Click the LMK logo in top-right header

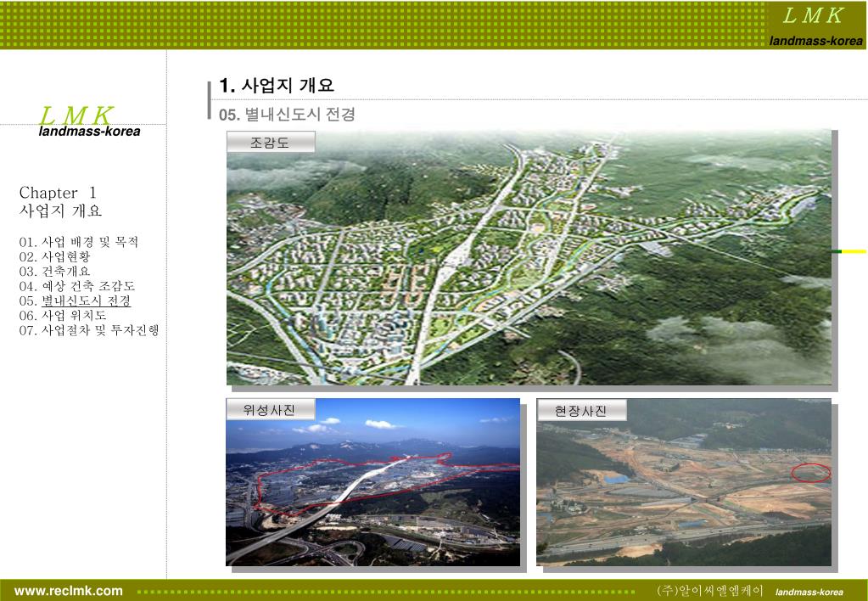coord(813,16)
